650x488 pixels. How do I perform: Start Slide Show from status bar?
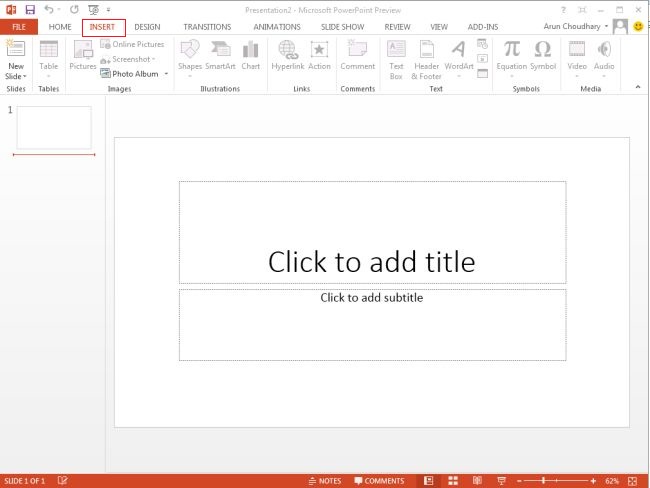tap(501, 481)
